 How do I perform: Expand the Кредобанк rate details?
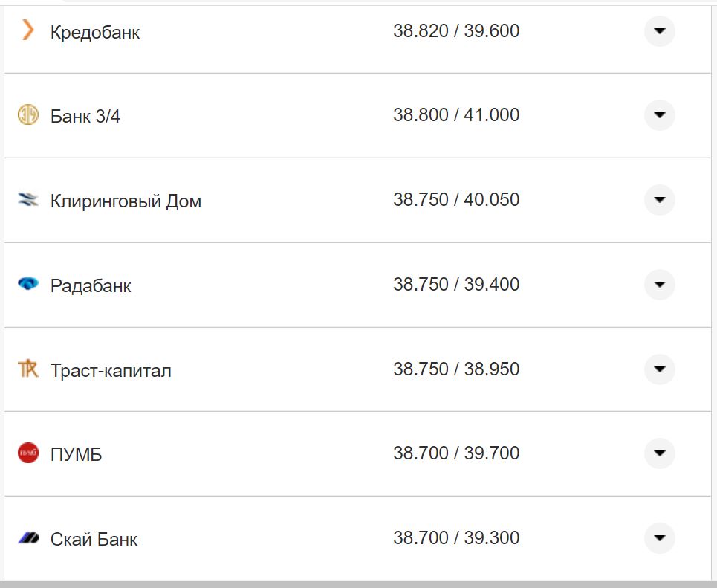click(659, 31)
